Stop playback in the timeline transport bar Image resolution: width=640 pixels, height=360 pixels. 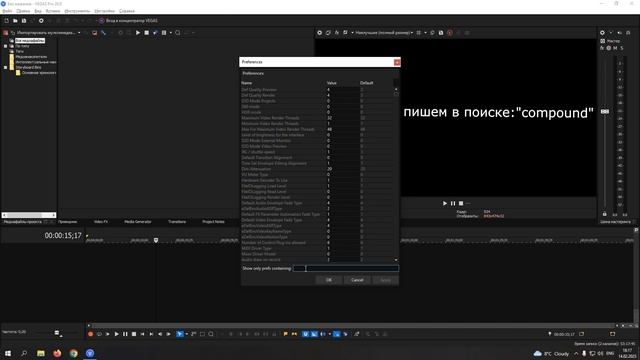pyautogui.click(x=133, y=334)
